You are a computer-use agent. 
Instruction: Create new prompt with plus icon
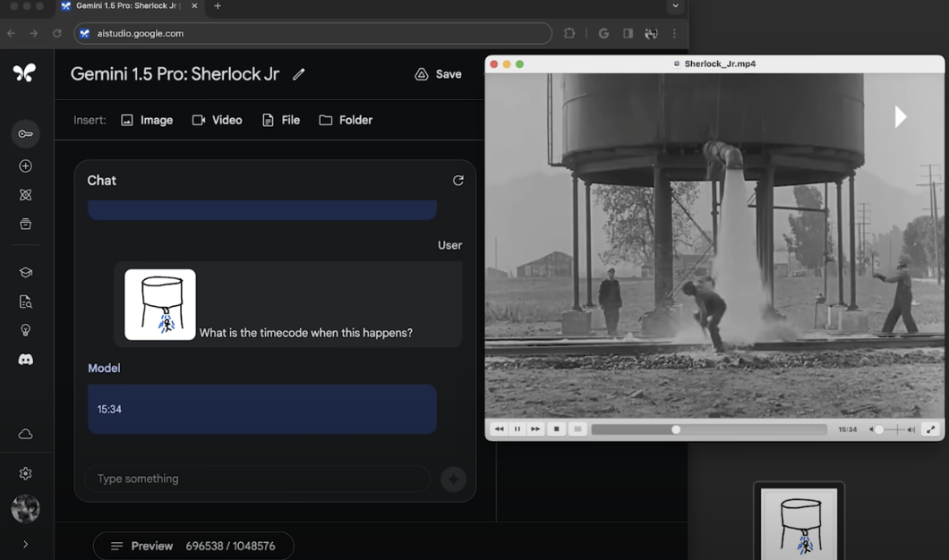click(25, 166)
